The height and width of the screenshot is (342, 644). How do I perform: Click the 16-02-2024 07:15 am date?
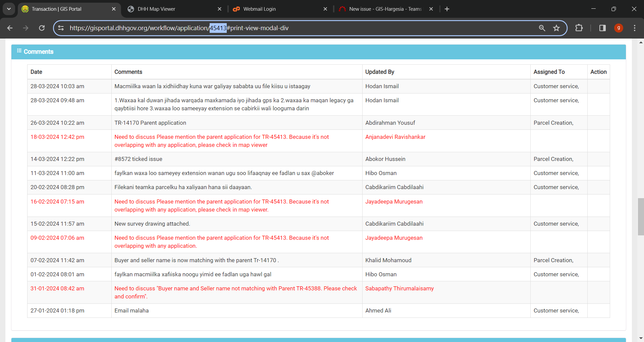[57, 202]
